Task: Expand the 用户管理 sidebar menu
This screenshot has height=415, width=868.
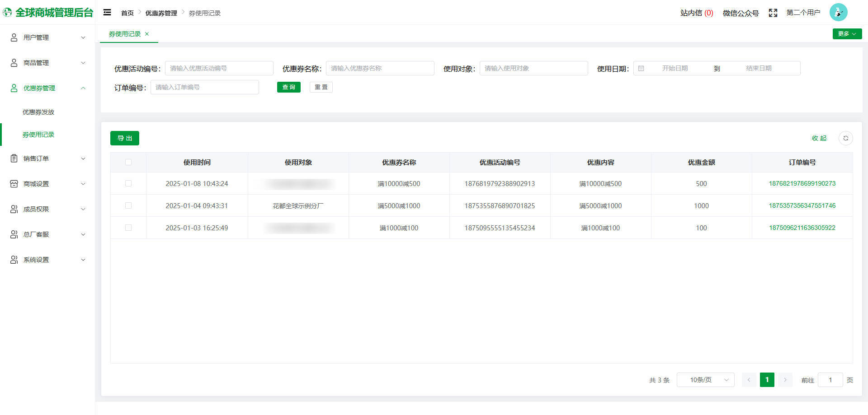Action: (x=47, y=37)
